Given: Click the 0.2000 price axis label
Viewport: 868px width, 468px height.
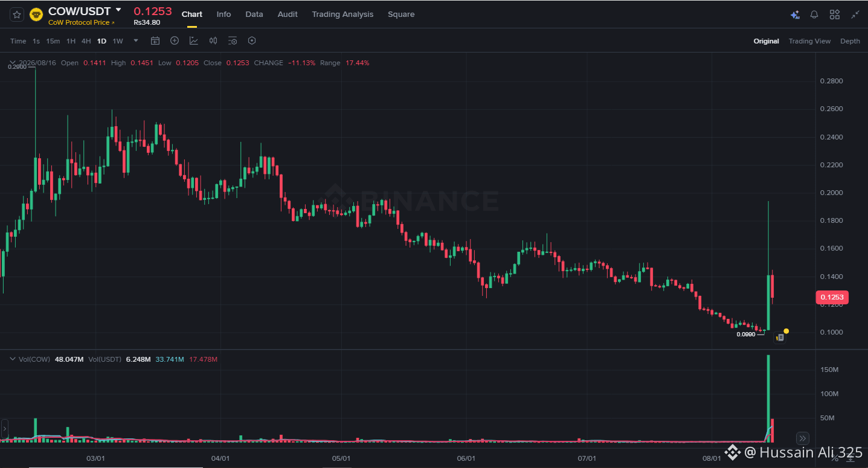Looking at the screenshot, I should [831, 193].
